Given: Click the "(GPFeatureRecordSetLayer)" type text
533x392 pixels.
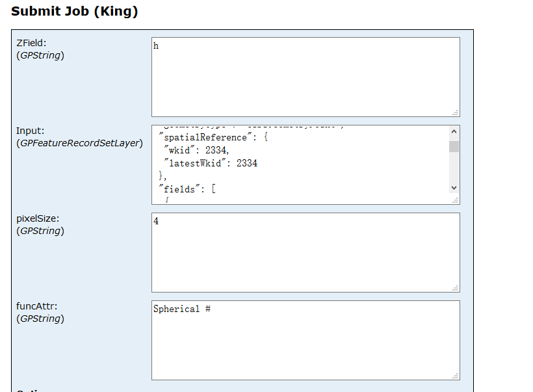Looking at the screenshot, I should coord(79,143).
